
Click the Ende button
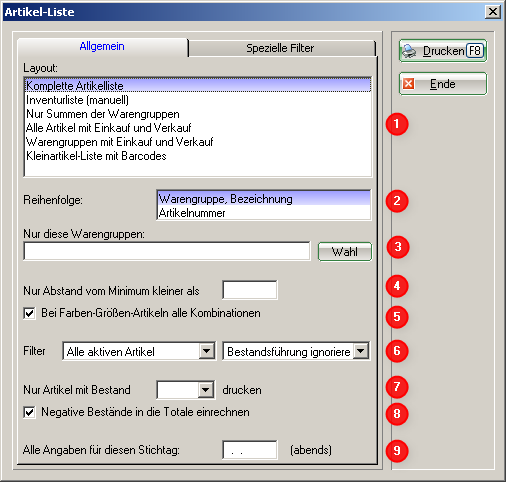[x=443, y=84]
